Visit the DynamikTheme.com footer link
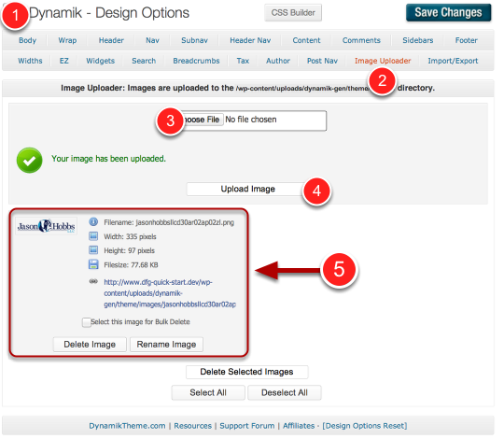The image size is (504, 439). (x=127, y=426)
